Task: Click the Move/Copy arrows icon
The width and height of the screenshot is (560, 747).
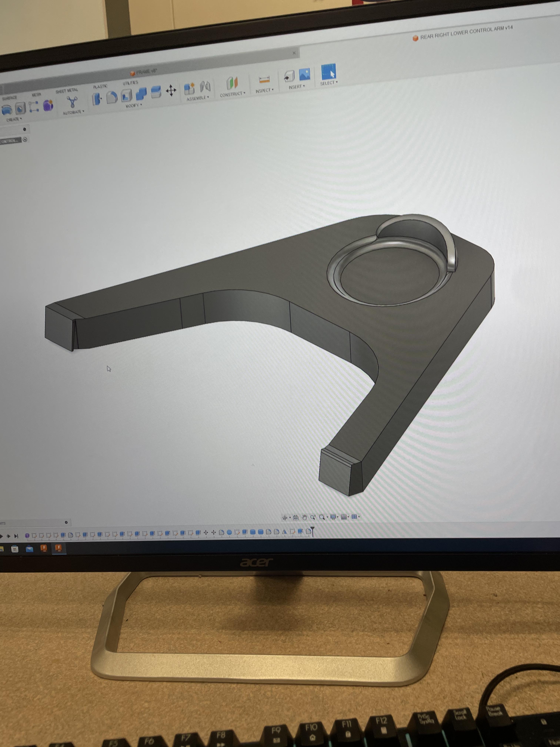Action: [171, 91]
